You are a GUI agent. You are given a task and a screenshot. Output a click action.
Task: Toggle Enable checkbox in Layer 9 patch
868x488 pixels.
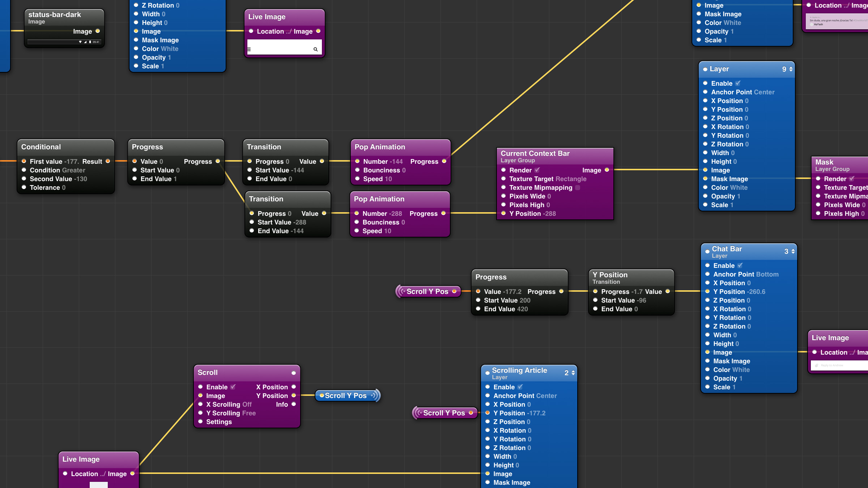(x=738, y=83)
